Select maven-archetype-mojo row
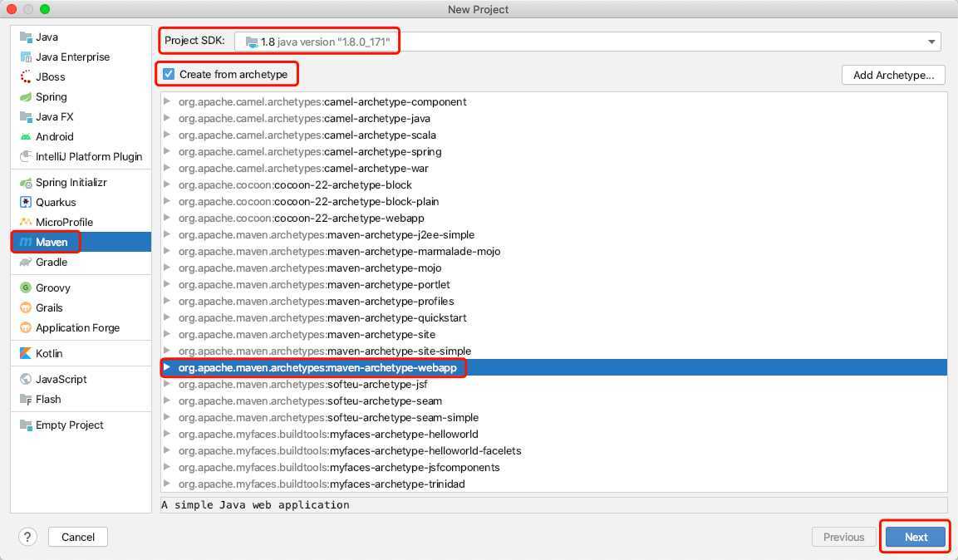This screenshot has width=958, height=560. (x=554, y=268)
